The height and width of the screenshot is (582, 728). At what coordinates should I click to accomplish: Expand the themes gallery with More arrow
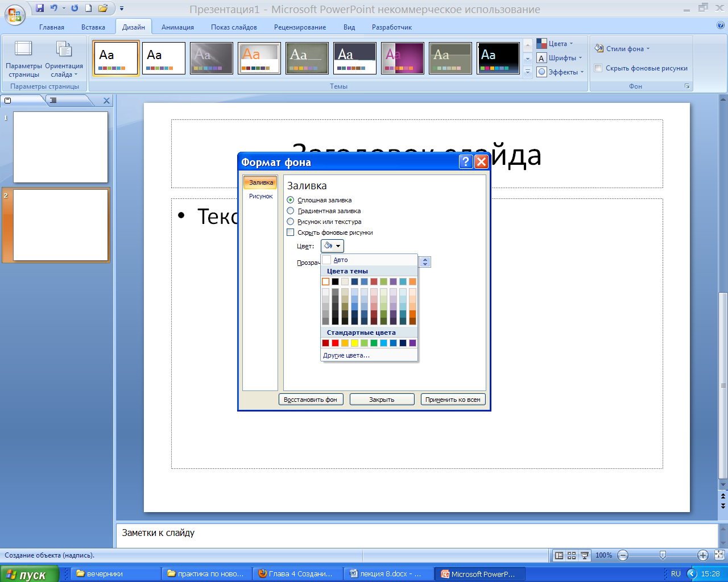click(x=528, y=72)
